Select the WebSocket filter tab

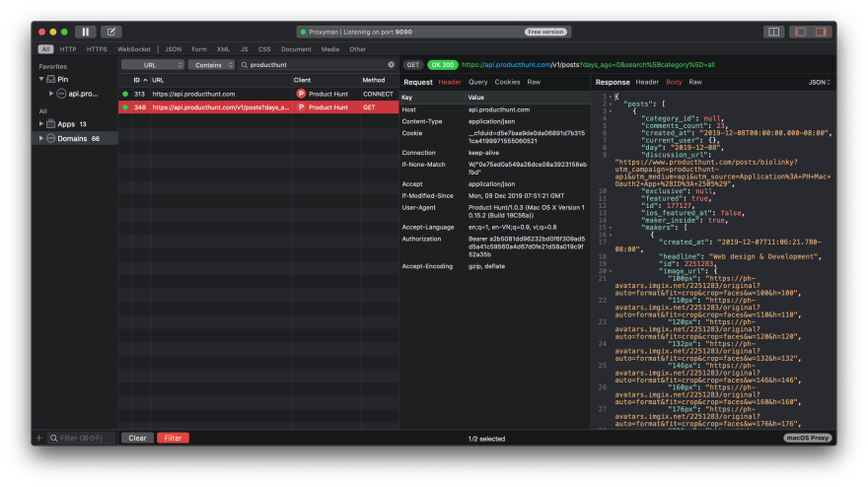pos(134,49)
